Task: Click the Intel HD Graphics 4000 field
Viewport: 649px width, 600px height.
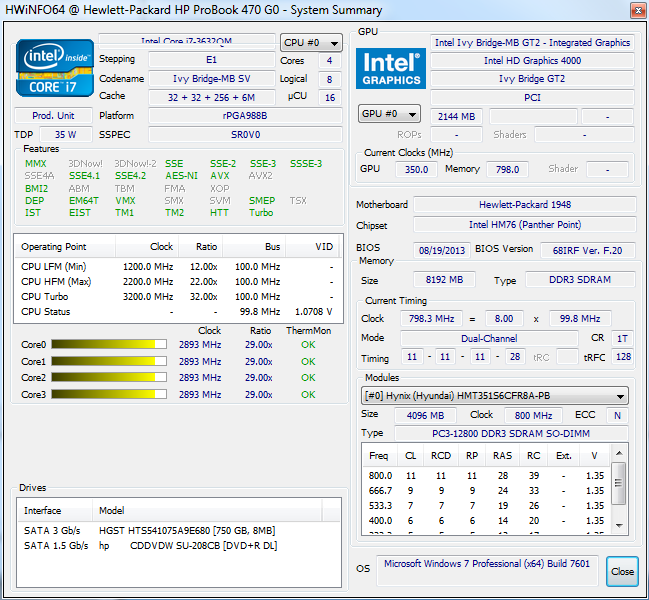Action: 532,60
